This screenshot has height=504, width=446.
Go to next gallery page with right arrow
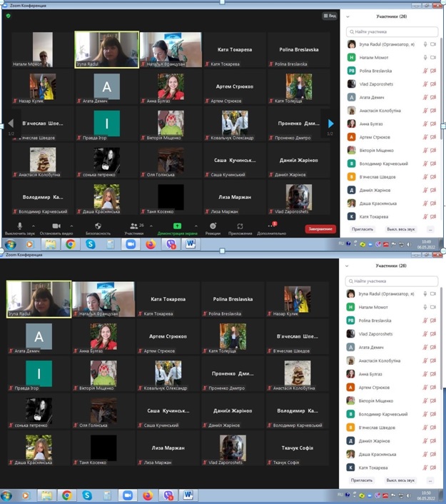(x=330, y=124)
